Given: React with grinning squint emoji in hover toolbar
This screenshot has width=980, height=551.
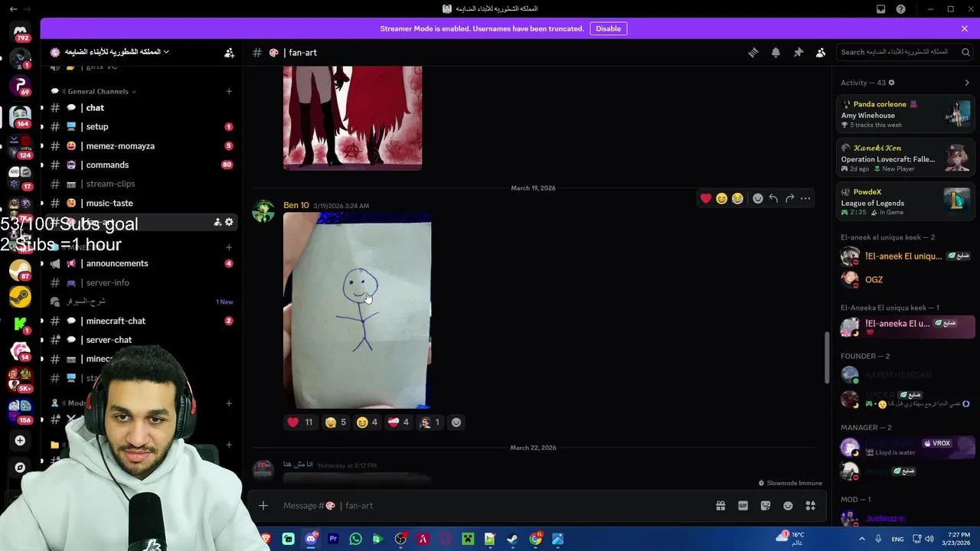Looking at the screenshot, I should coord(721,198).
